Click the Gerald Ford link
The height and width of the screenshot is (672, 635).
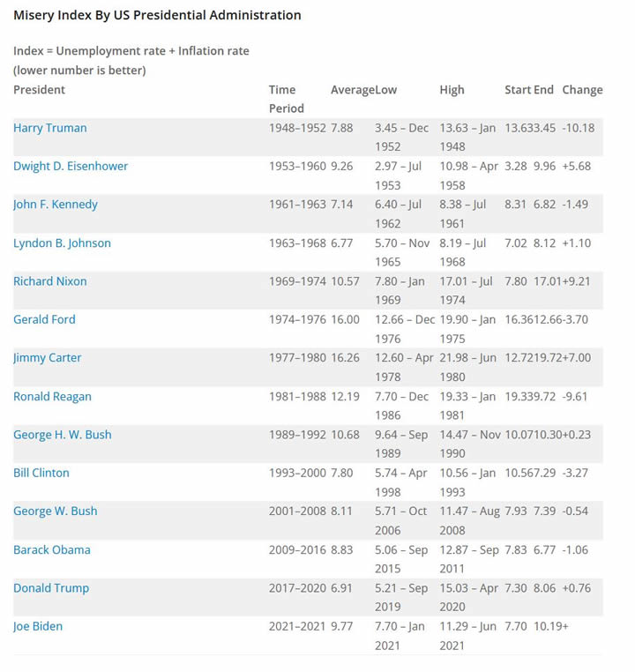44,319
